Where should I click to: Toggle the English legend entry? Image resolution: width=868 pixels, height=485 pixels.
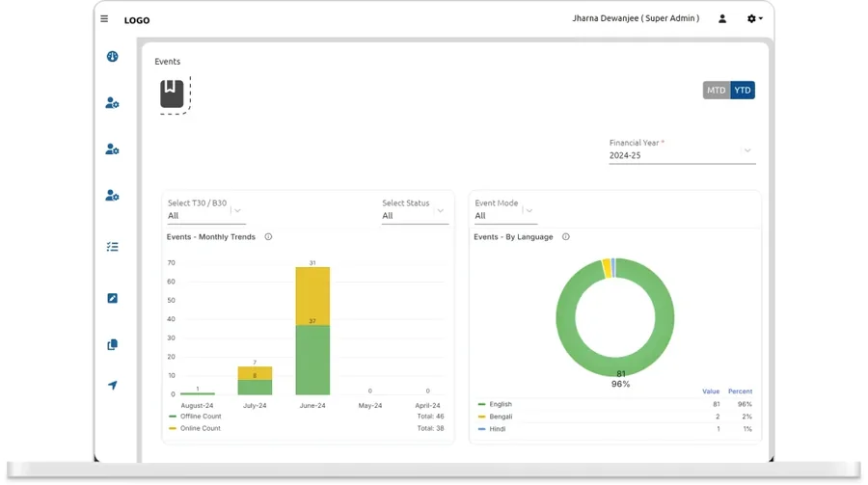pyautogui.click(x=495, y=404)
